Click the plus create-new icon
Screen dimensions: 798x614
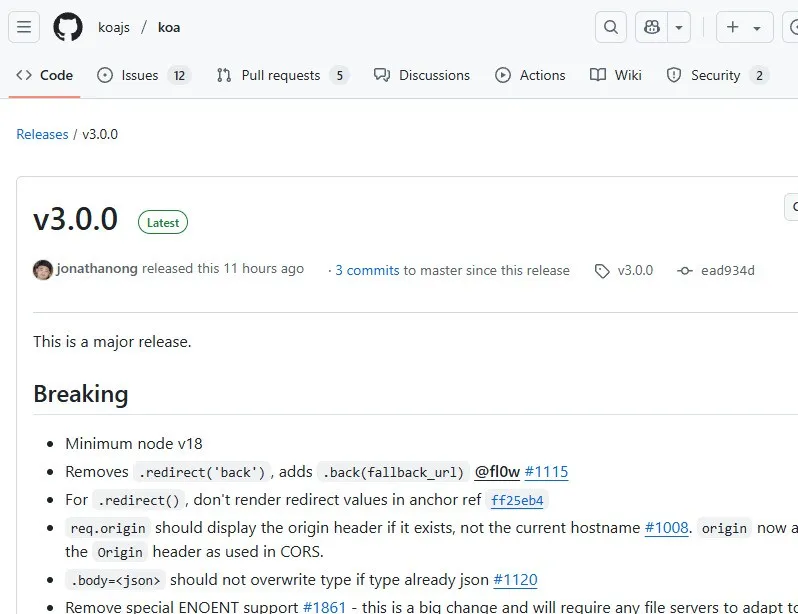point(732,27)
